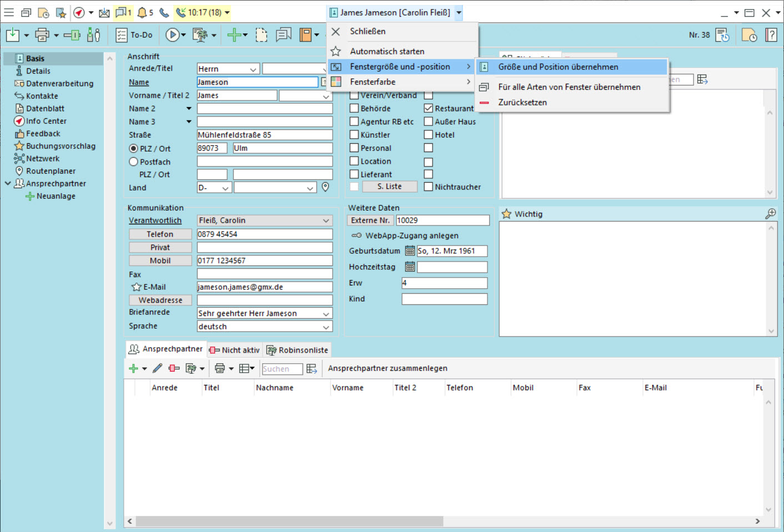784x532 pixels.
Task: Enable the Hotel checkbox
Action: click(x=429, y=134)
